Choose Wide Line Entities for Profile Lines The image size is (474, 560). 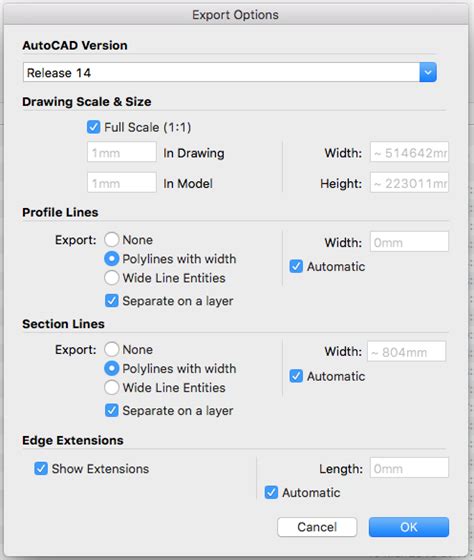pyautogui.click(x=111, y=278)
